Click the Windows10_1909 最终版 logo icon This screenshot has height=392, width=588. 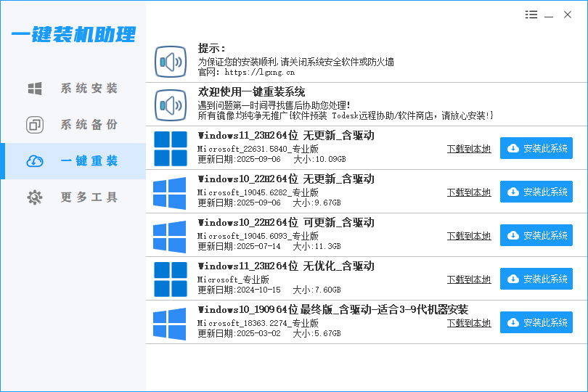click(171, 323)
